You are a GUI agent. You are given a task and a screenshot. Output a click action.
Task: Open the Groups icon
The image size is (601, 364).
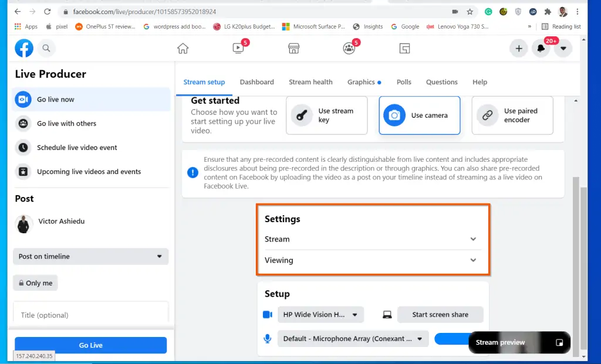349,48
